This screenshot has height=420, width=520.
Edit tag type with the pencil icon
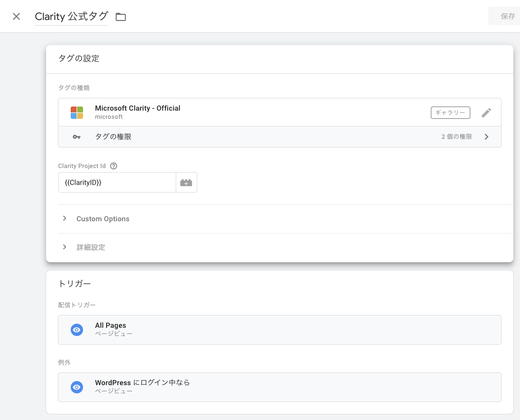(486, 112)
